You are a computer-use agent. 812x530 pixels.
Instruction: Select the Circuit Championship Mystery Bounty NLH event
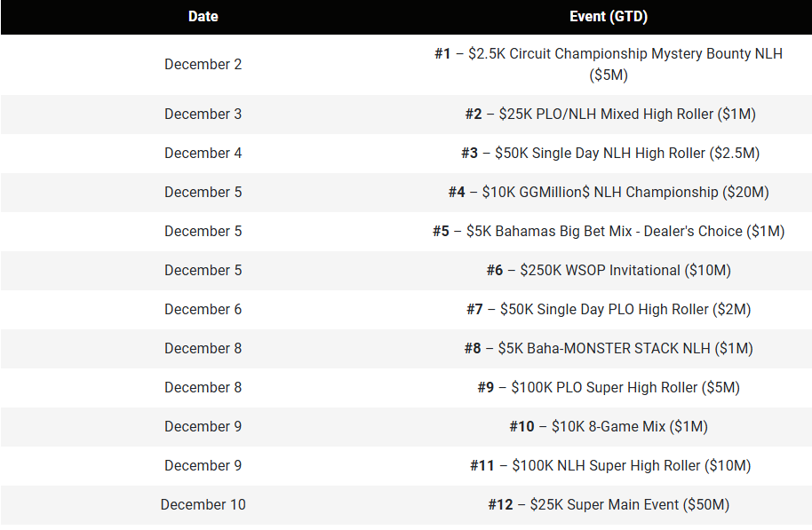[x=609, y=64]
